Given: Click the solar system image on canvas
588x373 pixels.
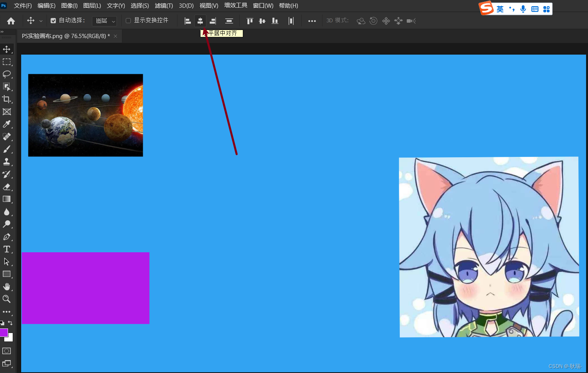Looking at the screenshot, I should (85, 115).
